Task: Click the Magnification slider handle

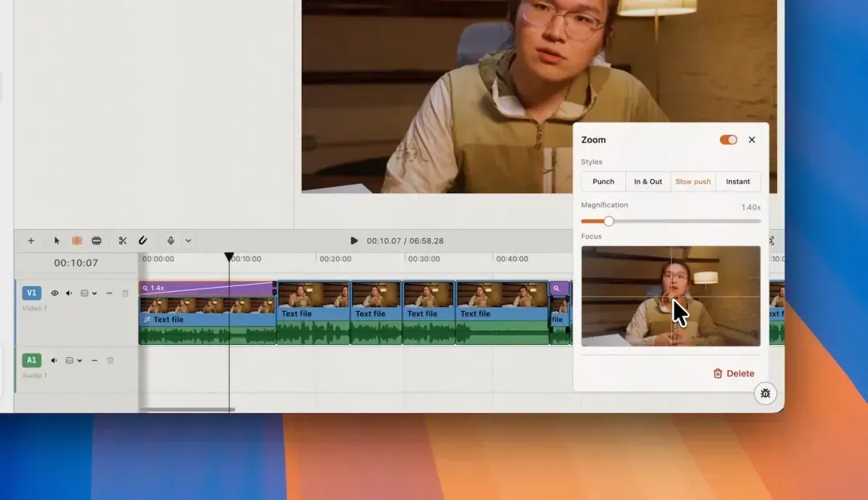Action: tap(609, 222)
